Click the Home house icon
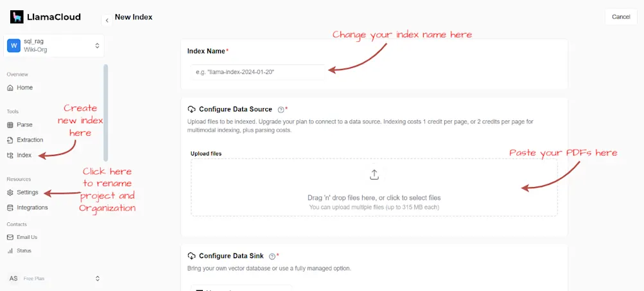 click(x=10, y=87)
